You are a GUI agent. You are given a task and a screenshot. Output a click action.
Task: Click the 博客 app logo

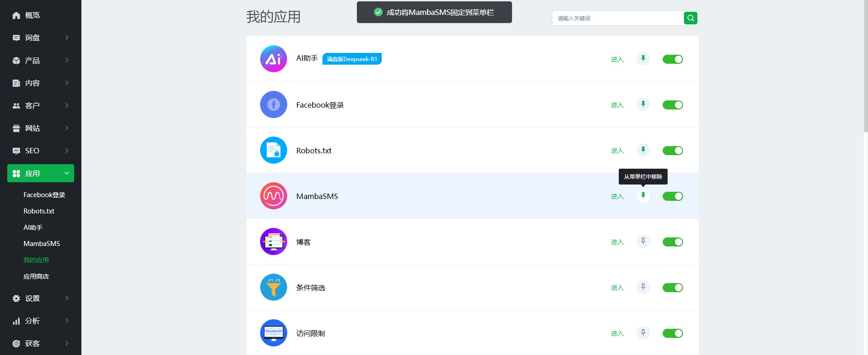click(274, 241)
